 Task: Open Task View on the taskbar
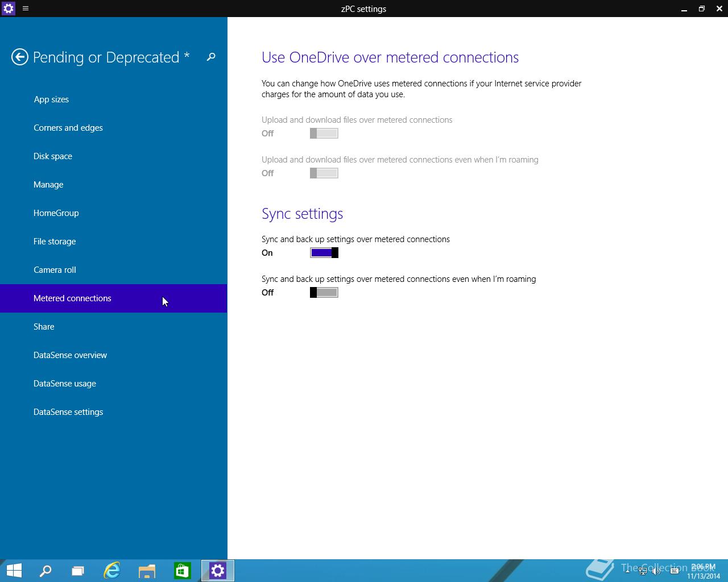78,571
